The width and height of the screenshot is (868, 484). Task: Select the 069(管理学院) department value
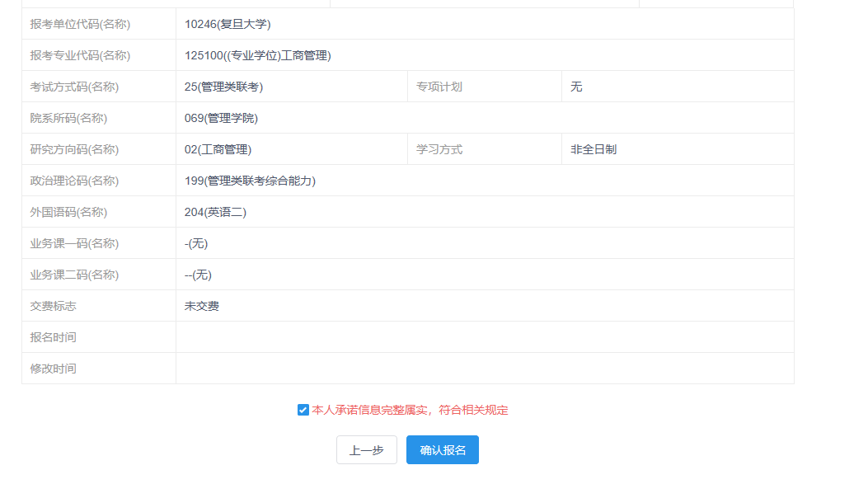click(221, 118)
